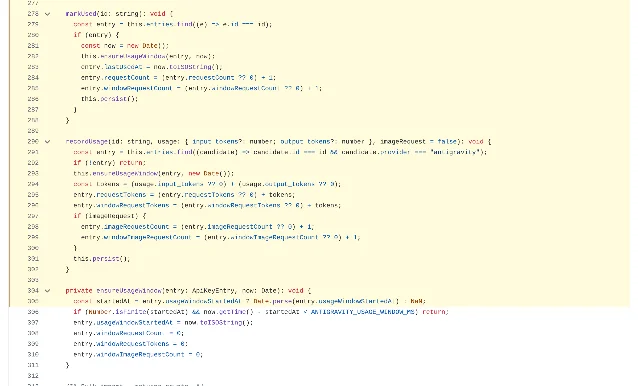Click 'this.ensureUsageWindow(entry, now)' on line 282
The height and width of the screenshot is (386, 638).
tap(148, 56)
